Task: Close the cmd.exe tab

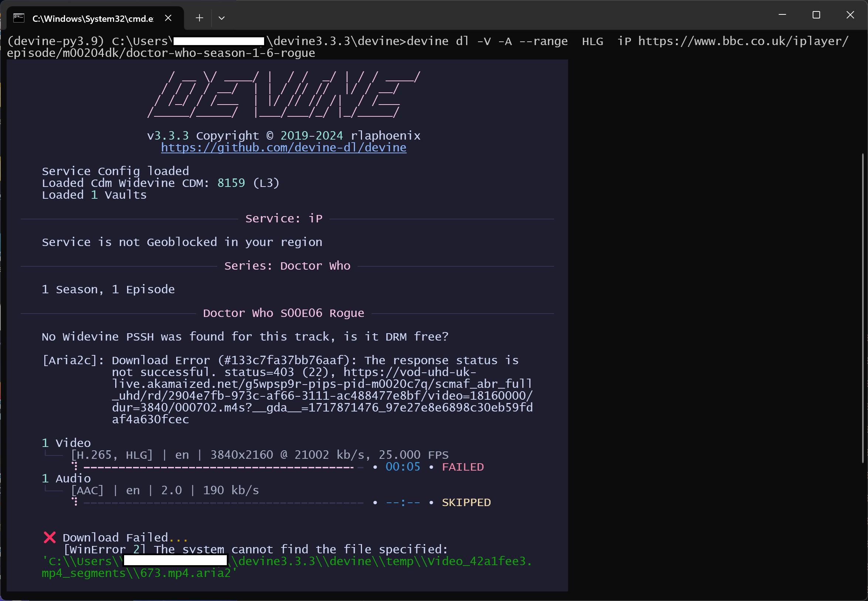Action: tap(168, 18)
